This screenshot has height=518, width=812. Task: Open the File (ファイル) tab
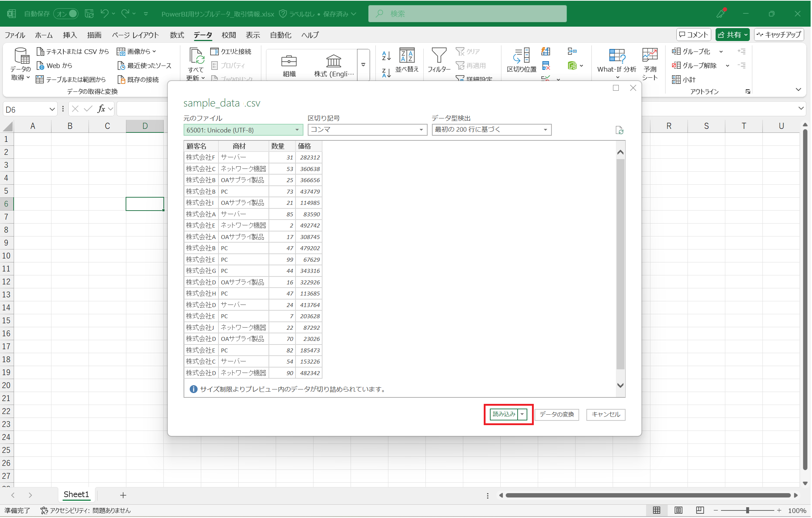pyautogui.click(x=15, y=35)
